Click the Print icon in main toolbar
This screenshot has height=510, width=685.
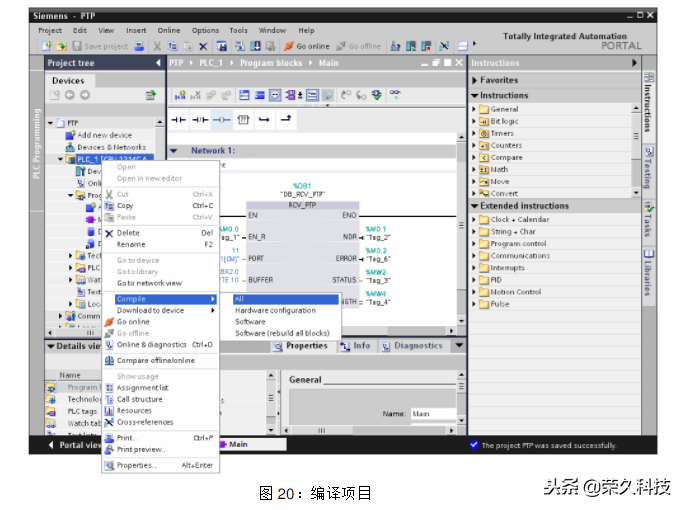click(x=139, y=46)
